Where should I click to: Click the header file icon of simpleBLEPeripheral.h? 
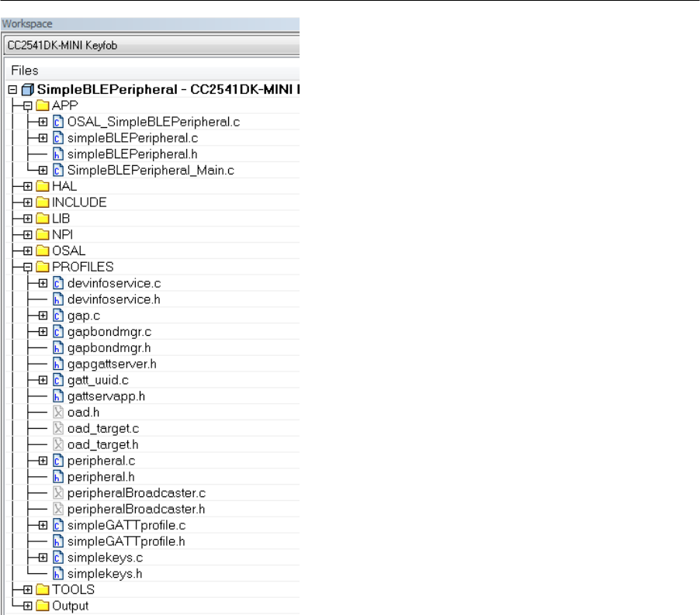[x=58, y=154]
